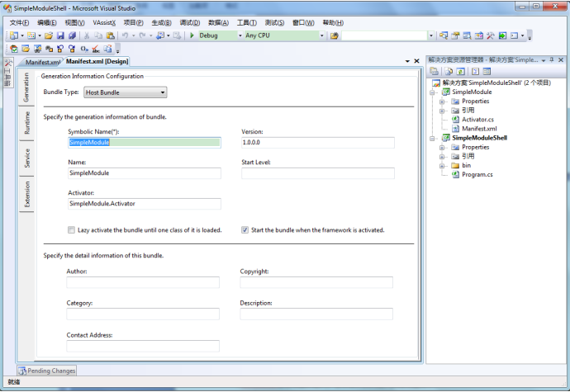
Task: Click the Save All toolbar icon
Action: tap(72, 35)
